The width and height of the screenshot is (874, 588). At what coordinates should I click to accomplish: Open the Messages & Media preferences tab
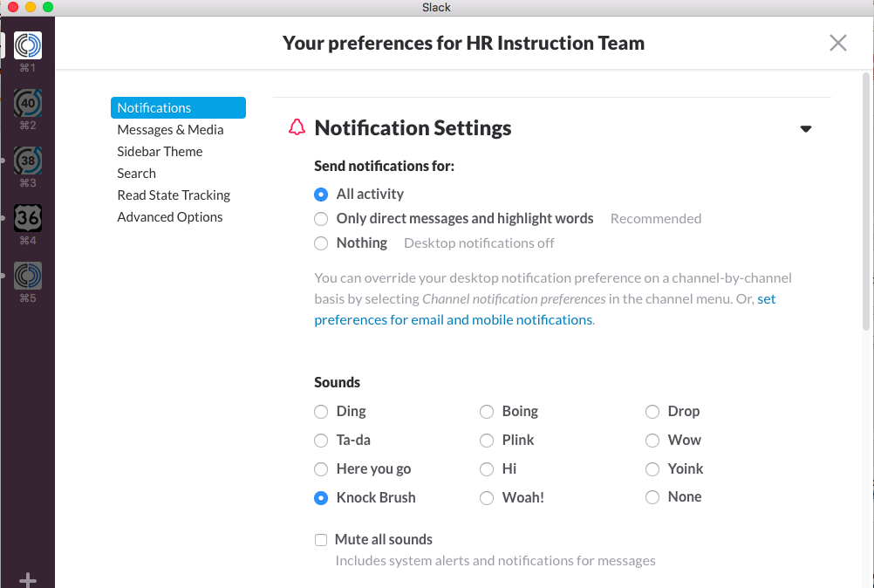pyautogui.click(x=170, y=130)
